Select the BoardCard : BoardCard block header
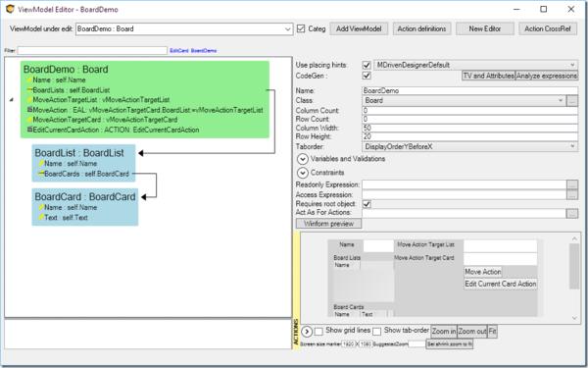Image resolution: width=588 pixels, height=368 pixels. tap(85, 197)
